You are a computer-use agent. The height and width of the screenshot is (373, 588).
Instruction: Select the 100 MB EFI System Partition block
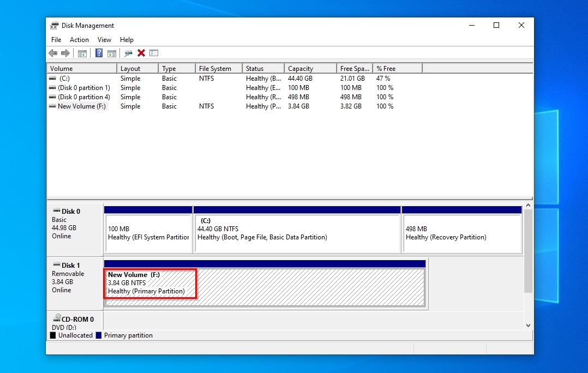[x=148, y=230]
